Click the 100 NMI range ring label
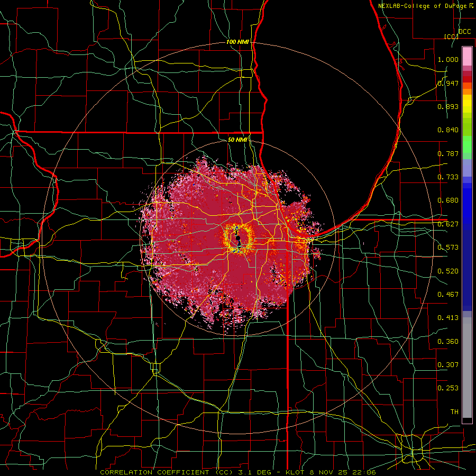476x476 pixels. point(237,42)
